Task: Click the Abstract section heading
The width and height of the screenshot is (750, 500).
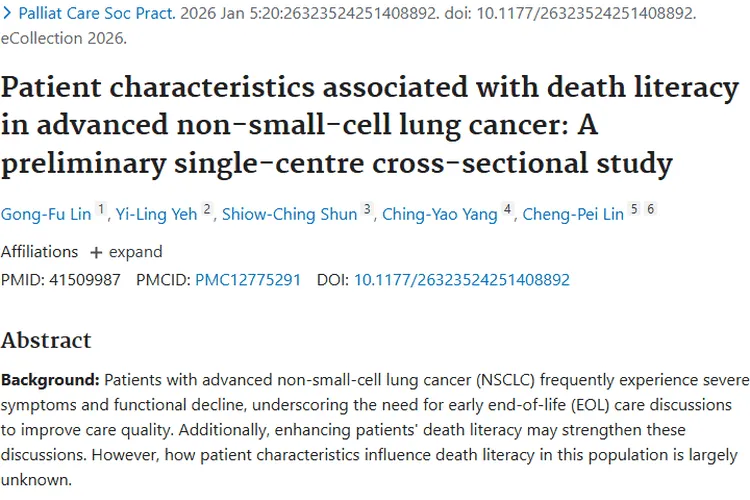Action: point(46,340)
